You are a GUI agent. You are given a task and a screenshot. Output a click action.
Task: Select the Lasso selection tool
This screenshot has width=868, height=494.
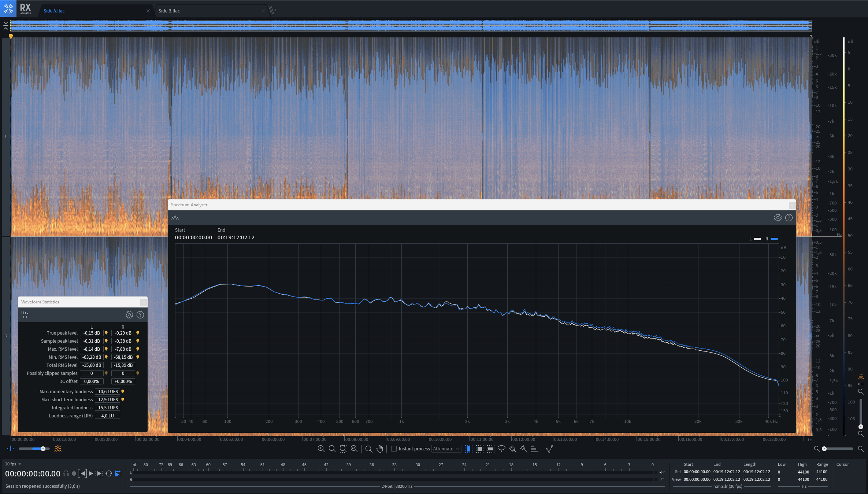coord(501,449)
